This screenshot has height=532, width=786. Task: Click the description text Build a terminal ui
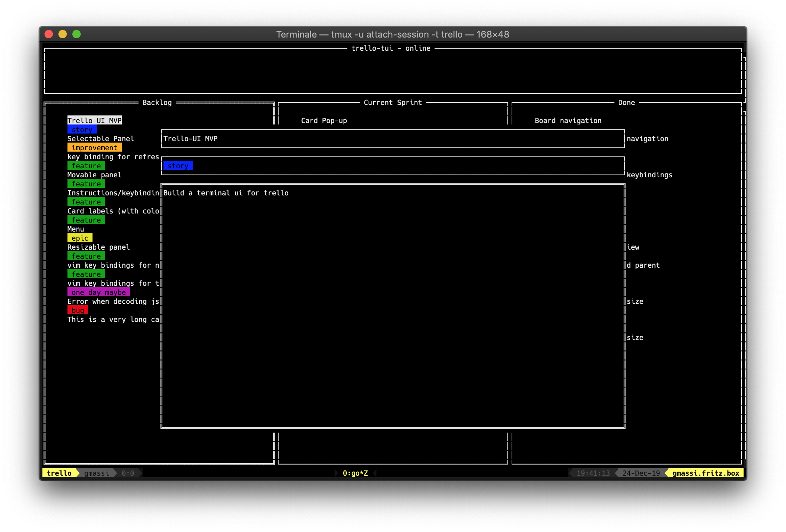226,193
